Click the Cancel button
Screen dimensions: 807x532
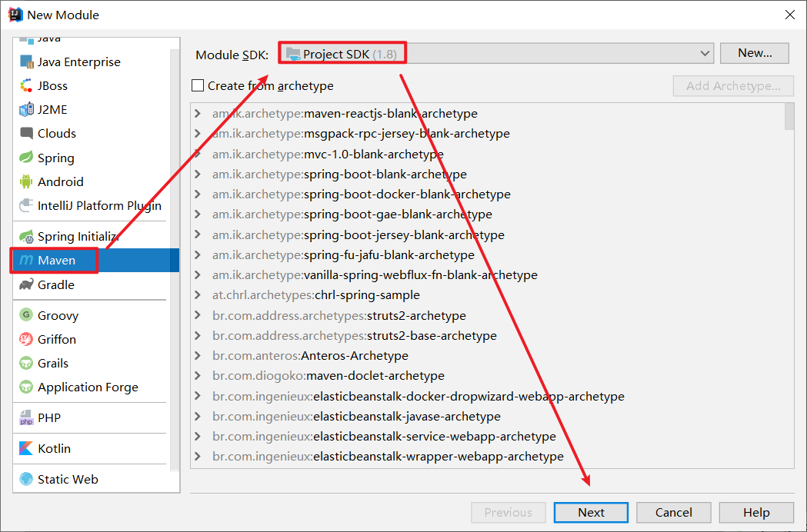[673, 513]
